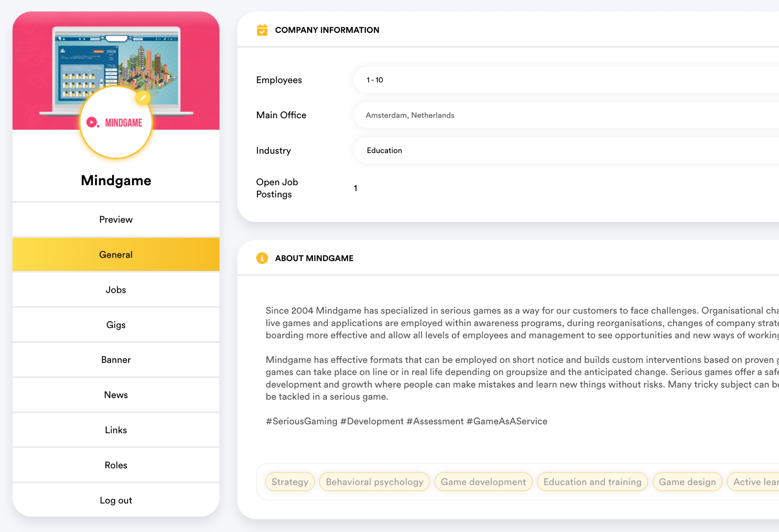Open the Gigs section
779x532 pixels.
[x=116, y=325]
